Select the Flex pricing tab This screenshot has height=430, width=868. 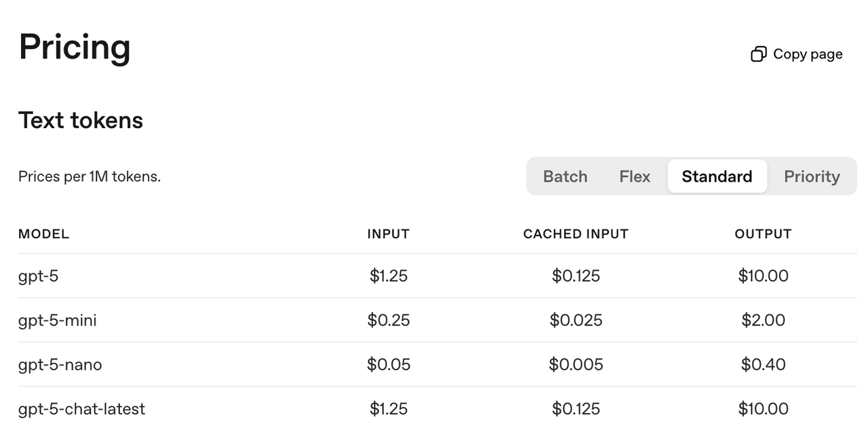pos(635,176)
